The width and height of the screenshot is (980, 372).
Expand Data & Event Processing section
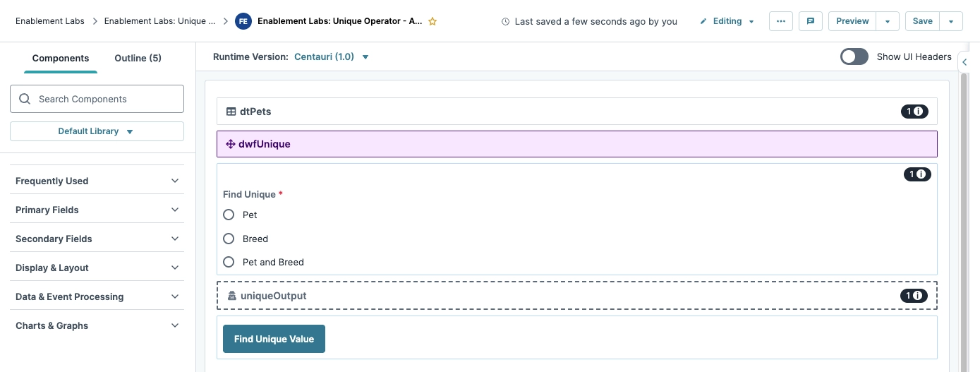pos(97,296)
